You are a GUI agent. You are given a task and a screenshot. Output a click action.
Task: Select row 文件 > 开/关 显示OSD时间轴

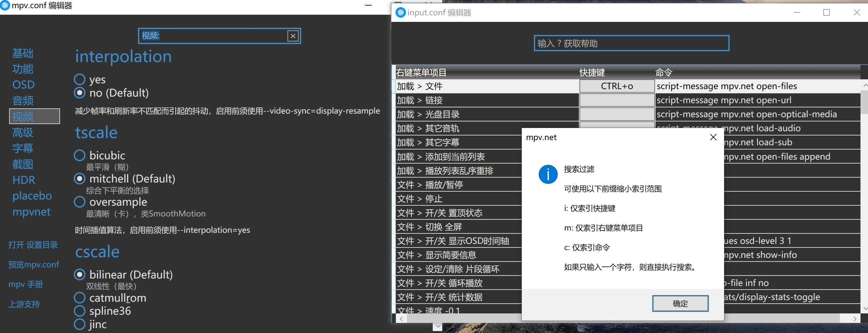[x=458, y=241]
